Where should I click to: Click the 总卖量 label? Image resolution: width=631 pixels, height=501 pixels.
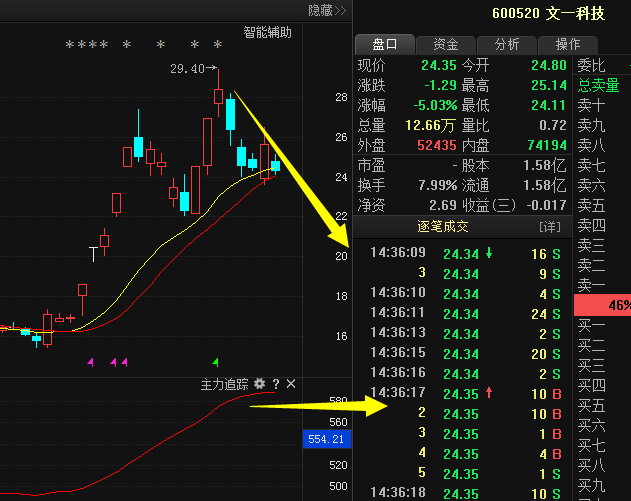point(598,85)
